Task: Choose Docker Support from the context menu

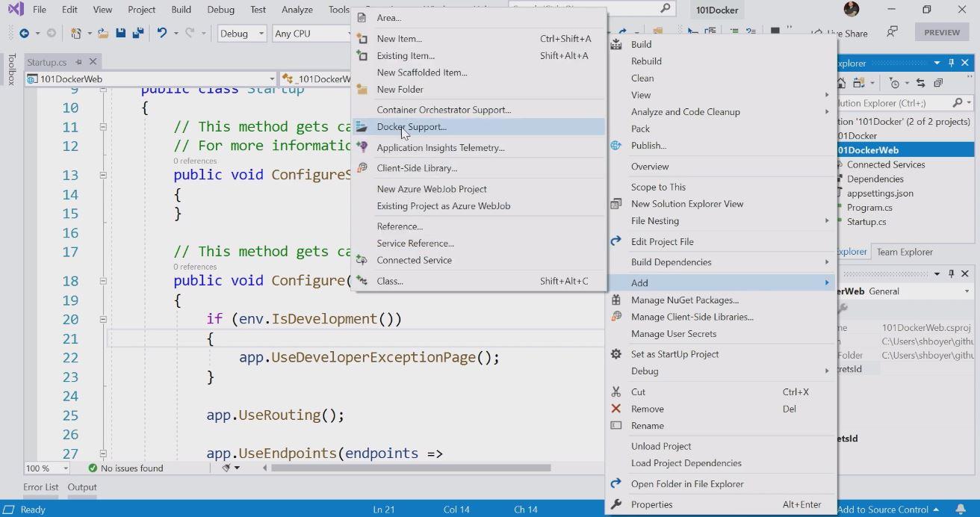Action: [412, 126]
